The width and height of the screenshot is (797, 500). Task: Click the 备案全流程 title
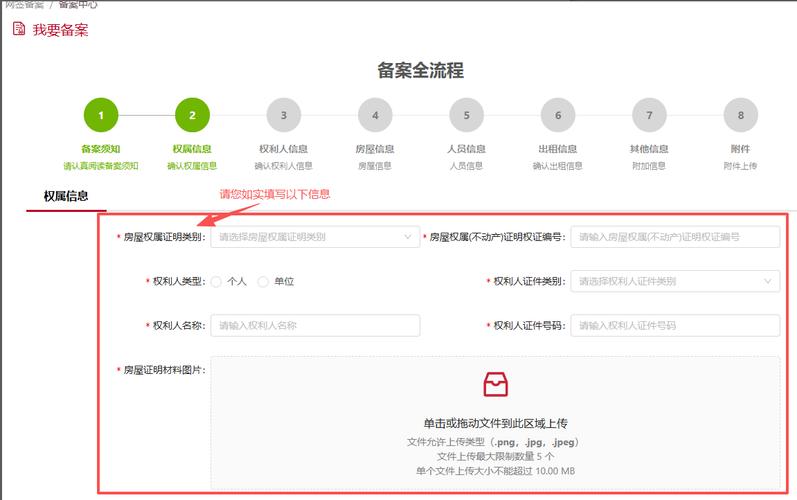(420, 70)
